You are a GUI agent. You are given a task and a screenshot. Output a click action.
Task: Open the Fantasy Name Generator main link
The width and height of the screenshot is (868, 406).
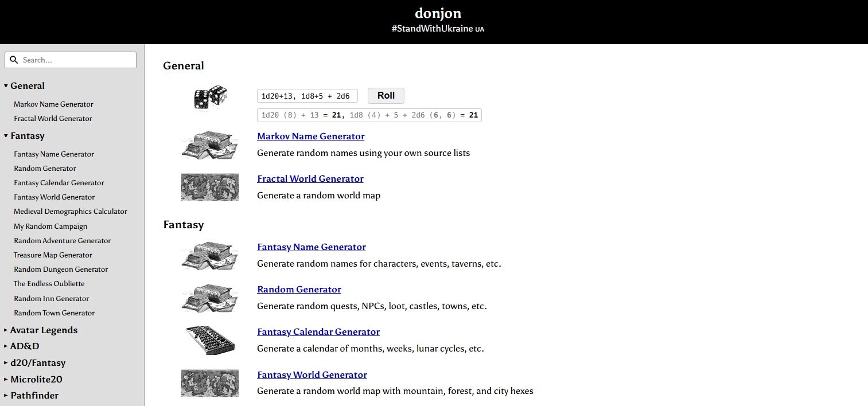click(x=312, y=247)
